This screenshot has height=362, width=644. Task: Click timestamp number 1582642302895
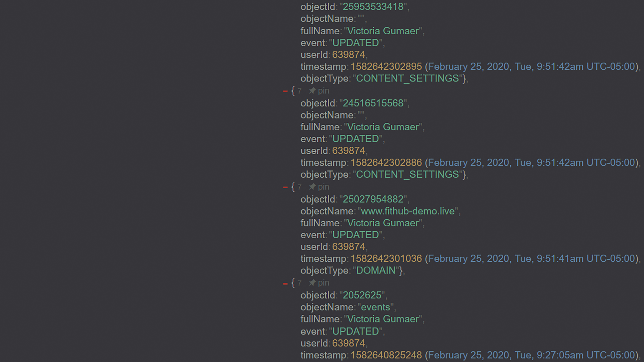pos(386,67)
